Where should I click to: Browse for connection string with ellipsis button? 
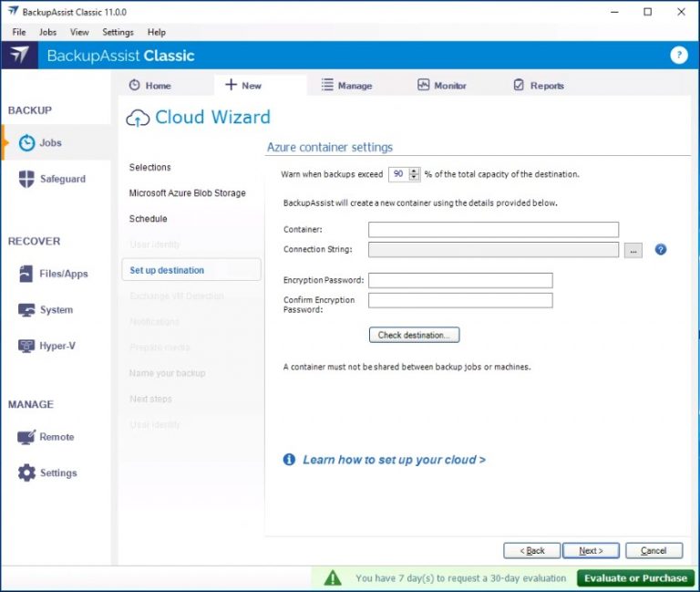click(633, 250)
